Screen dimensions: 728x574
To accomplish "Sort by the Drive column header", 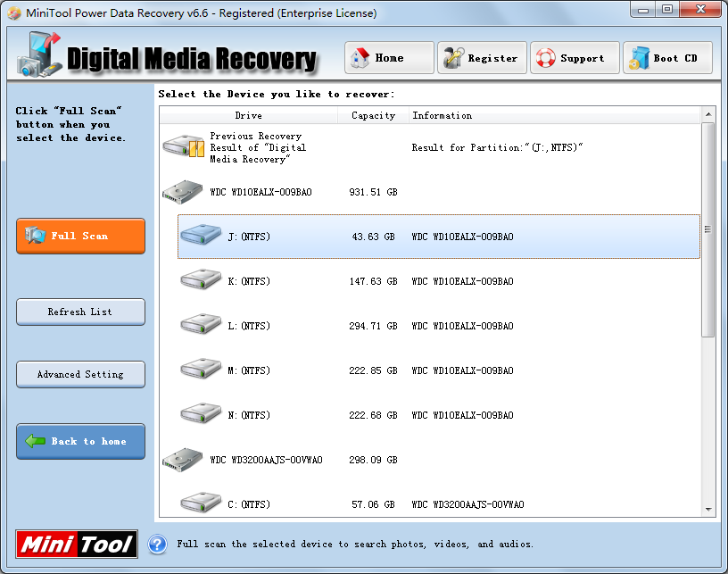I will (x=248, y=115).
